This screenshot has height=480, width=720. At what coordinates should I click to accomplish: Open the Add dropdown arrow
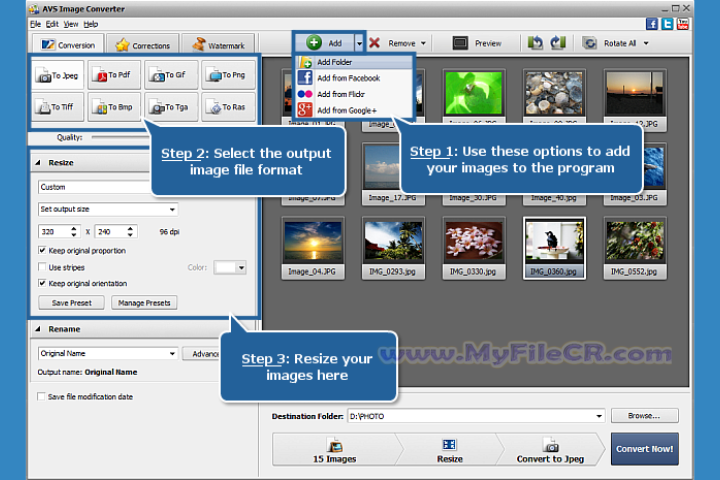point(359,43)
